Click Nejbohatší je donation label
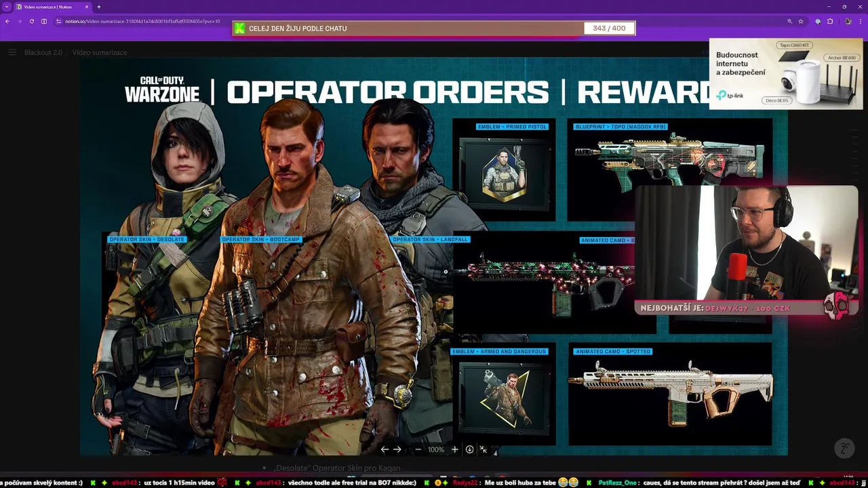This screenshot has height=488, width=868. (x=715, y=308)
